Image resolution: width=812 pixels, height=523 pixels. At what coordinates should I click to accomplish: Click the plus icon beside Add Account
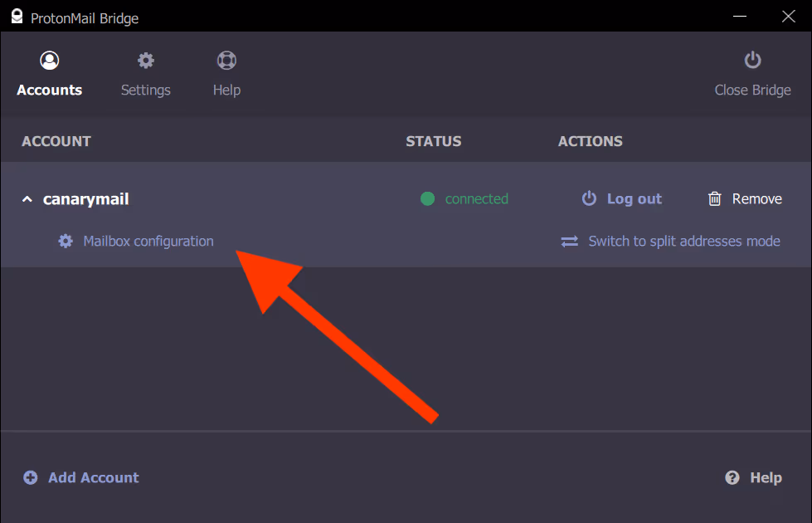point(31,477)
